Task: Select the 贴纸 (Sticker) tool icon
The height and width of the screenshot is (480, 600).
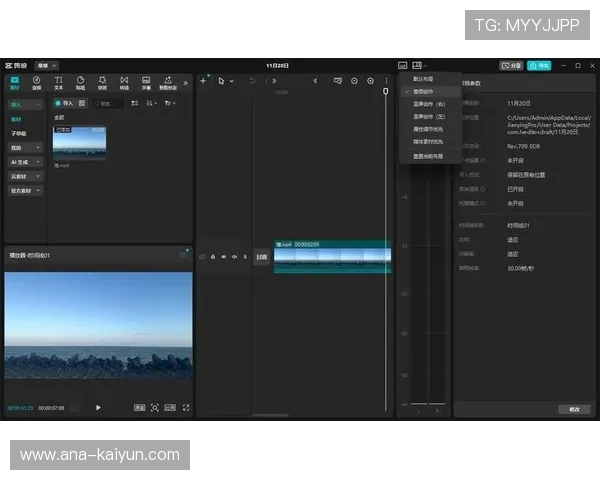Action: coord(81,82)
